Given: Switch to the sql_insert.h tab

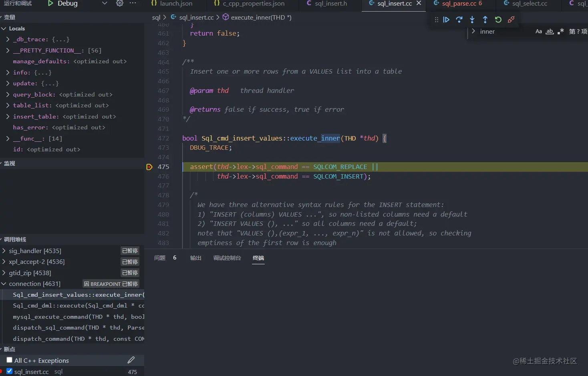Looking at the screenshot, I should click(326, 4).
